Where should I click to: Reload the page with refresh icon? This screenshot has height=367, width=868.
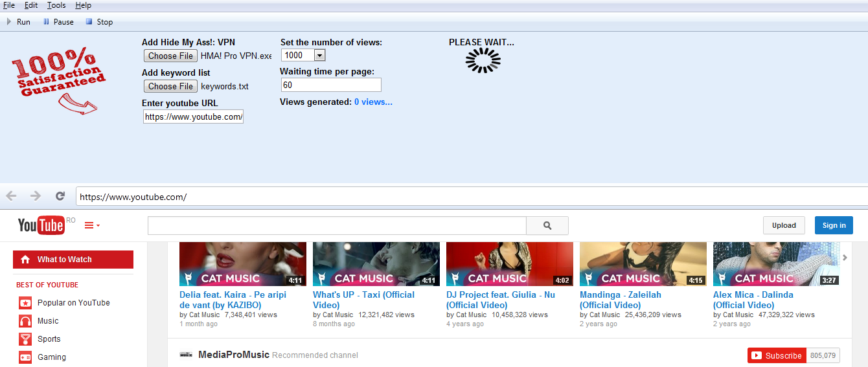pos(60,195)
